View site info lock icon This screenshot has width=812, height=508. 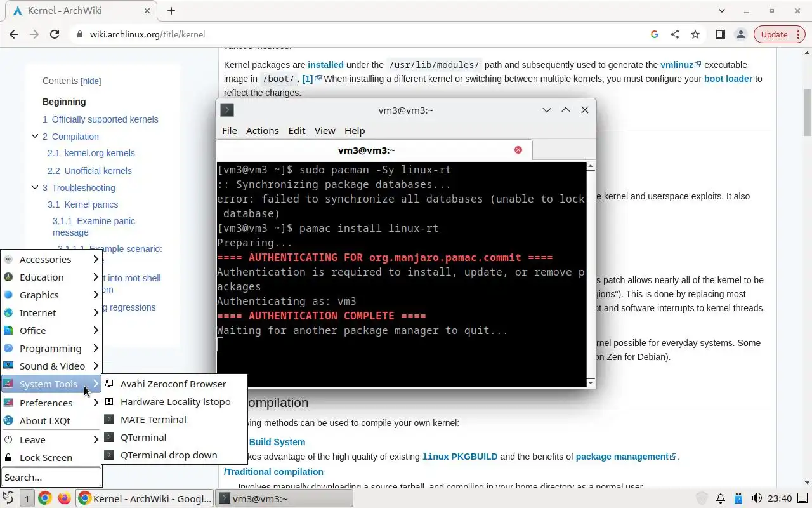tap(80, 34)
